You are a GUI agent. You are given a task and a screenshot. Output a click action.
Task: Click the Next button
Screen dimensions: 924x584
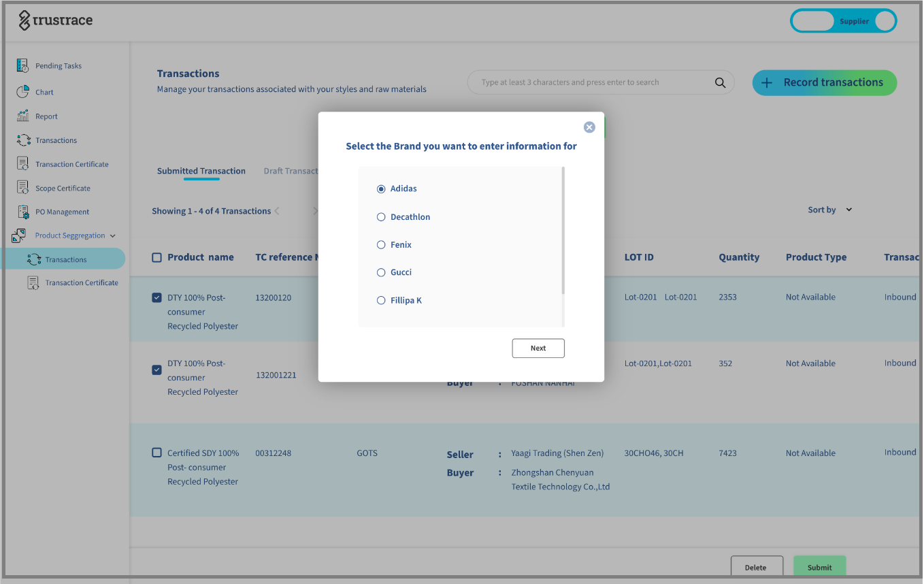538,348
